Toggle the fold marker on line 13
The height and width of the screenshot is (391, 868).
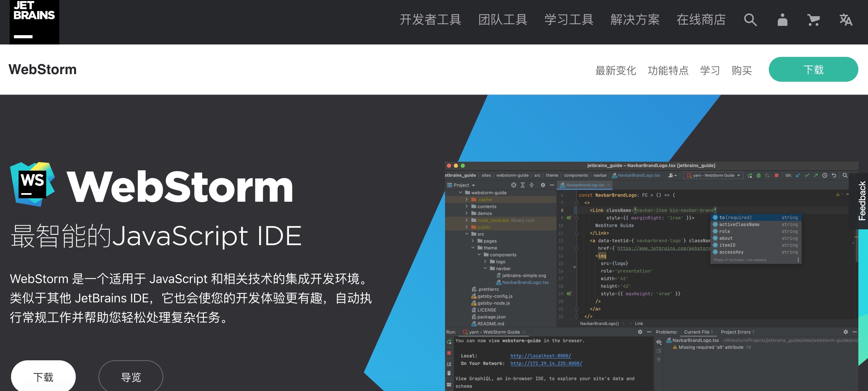click(577, 248)
